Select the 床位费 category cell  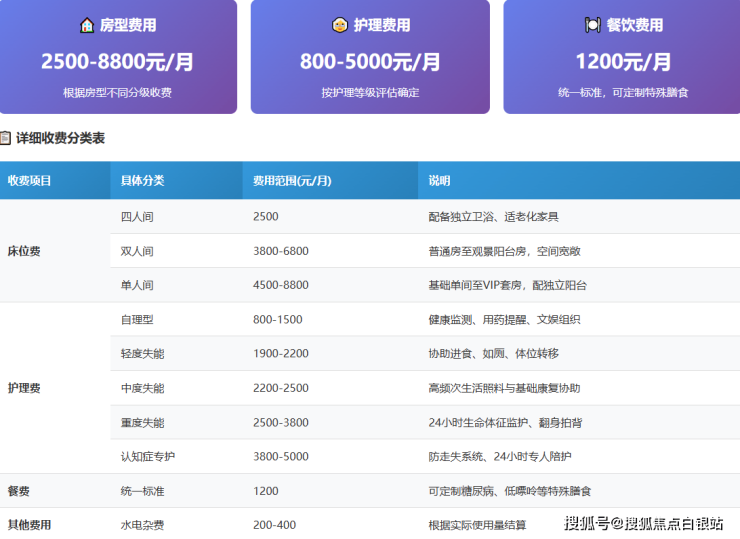click(x=24, y=251)
